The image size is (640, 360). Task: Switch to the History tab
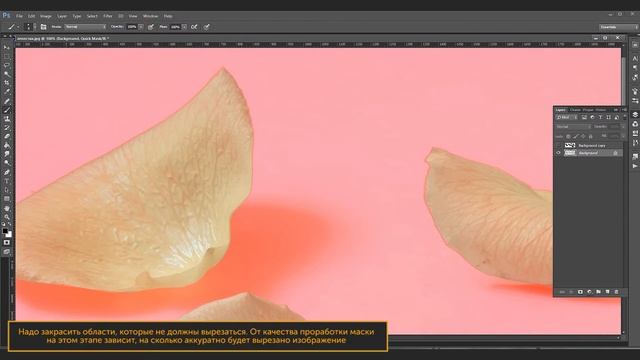[x=601, y=110]
